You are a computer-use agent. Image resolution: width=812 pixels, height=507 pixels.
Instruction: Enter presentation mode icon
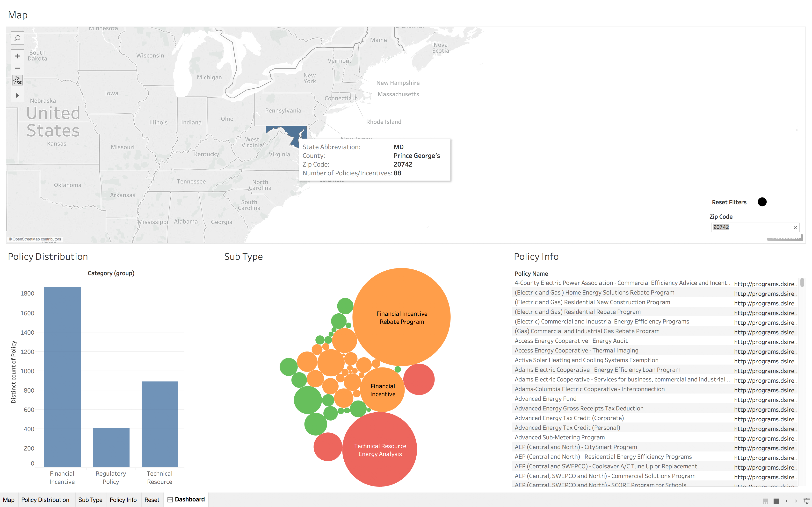(807, 501)
